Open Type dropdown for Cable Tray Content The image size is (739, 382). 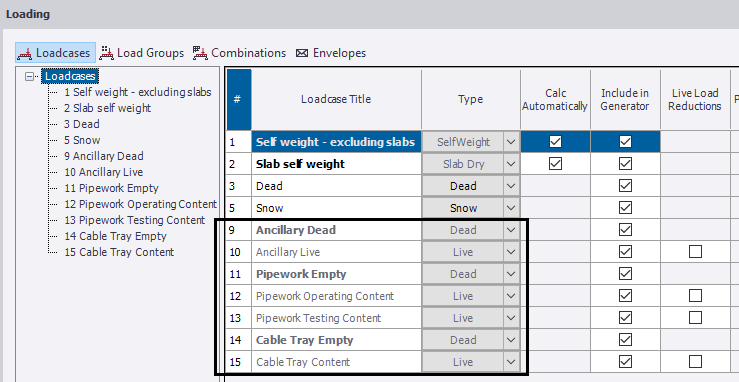click(x=511, y=362)
